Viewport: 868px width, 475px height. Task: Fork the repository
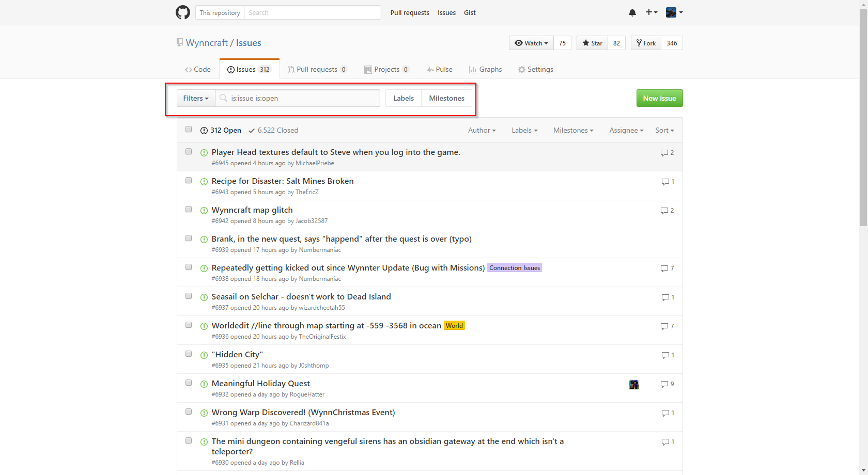point(646,43)
